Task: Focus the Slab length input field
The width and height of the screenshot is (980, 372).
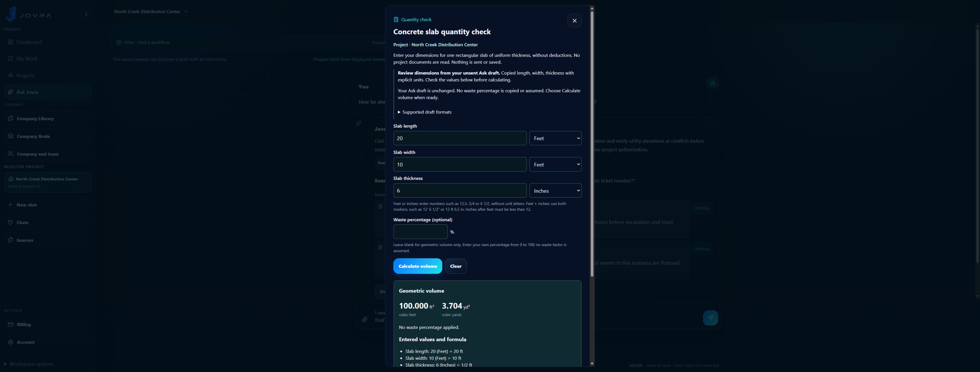Action: pos(459,138)
